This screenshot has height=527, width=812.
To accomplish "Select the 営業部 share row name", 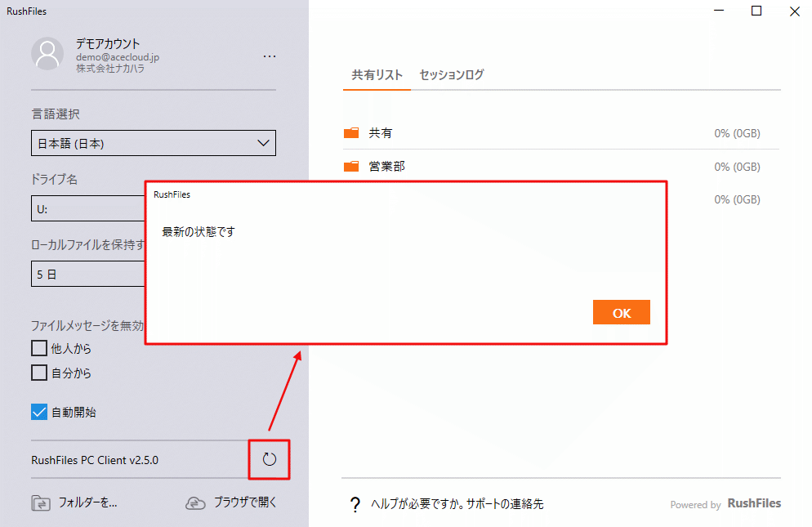I will pos(387,167).
